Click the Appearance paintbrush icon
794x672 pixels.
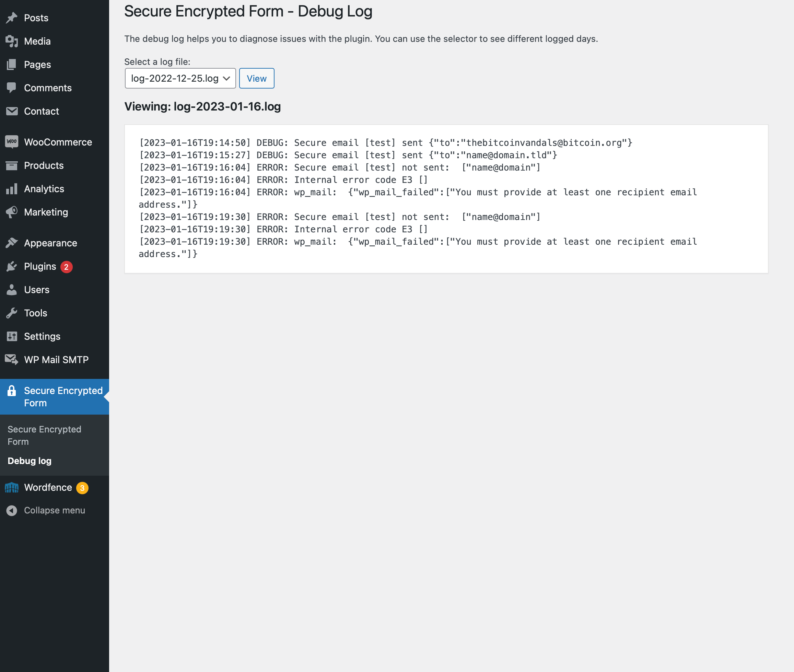click(x=12, y=243)
